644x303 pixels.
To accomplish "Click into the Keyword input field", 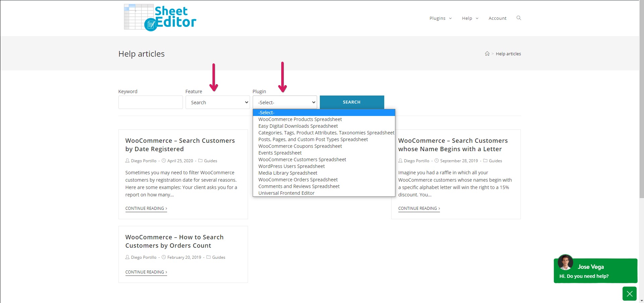I will coord(150,103).
